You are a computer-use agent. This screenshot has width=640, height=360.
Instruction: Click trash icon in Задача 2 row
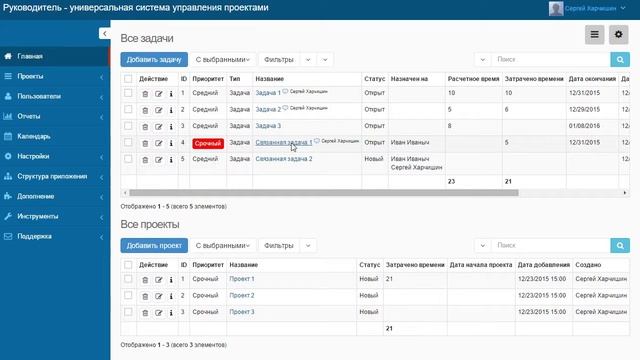click(145, 111)
